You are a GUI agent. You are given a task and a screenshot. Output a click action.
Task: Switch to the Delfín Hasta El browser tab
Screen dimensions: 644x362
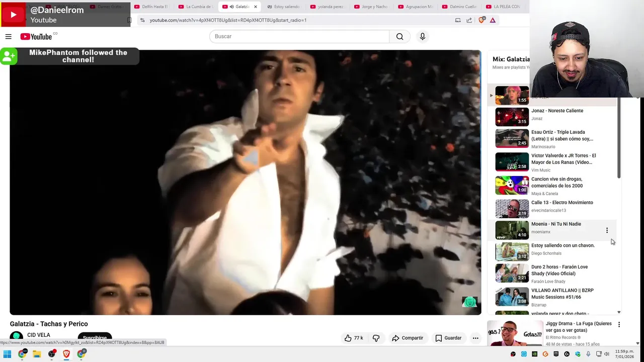coord(152,7)
